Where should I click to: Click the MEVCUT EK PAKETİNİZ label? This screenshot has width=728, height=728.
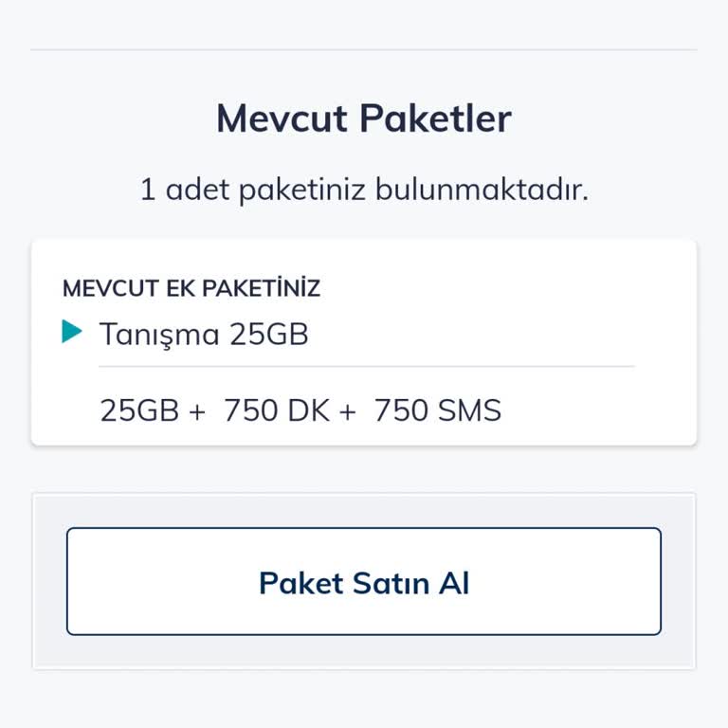click(191, 288)
